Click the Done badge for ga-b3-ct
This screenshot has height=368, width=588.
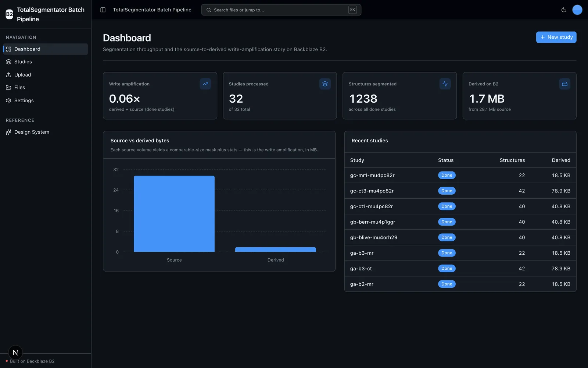pos(447,269)
